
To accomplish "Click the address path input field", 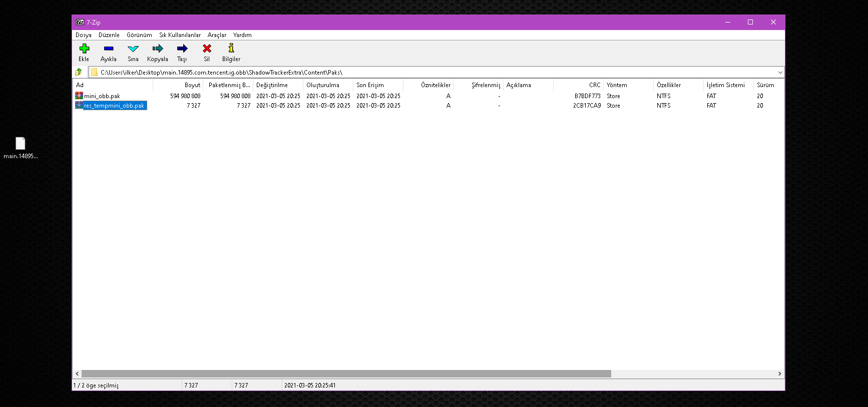I will click(437, 73).
